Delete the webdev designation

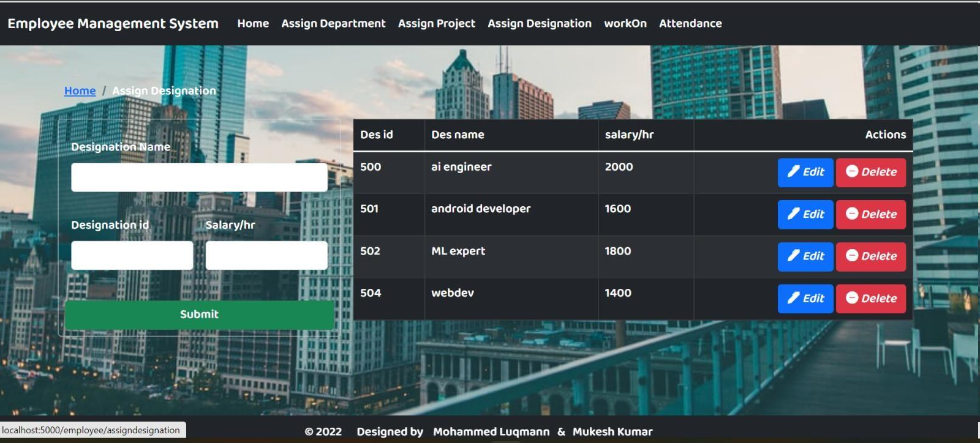(871, 299)
